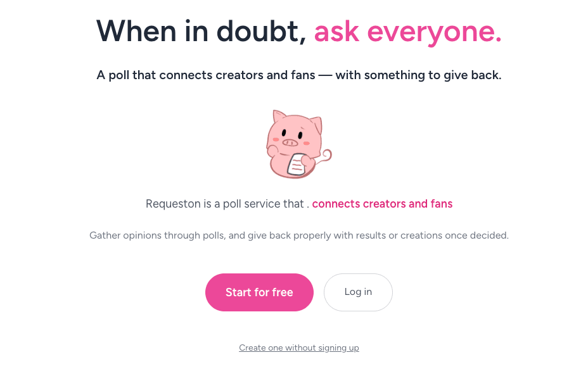
Task: Click the paper note held by the pig
Action: tap(297, 165)
